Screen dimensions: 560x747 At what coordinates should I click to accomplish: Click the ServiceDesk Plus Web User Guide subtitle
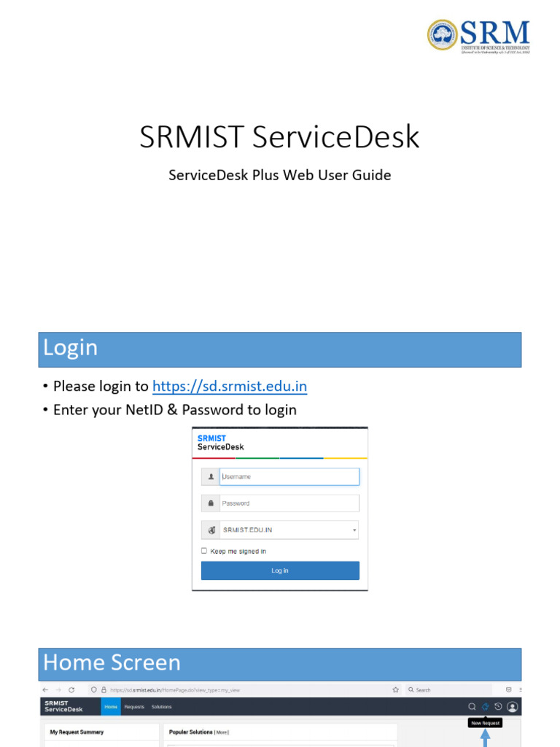click(x=279, y=175)
